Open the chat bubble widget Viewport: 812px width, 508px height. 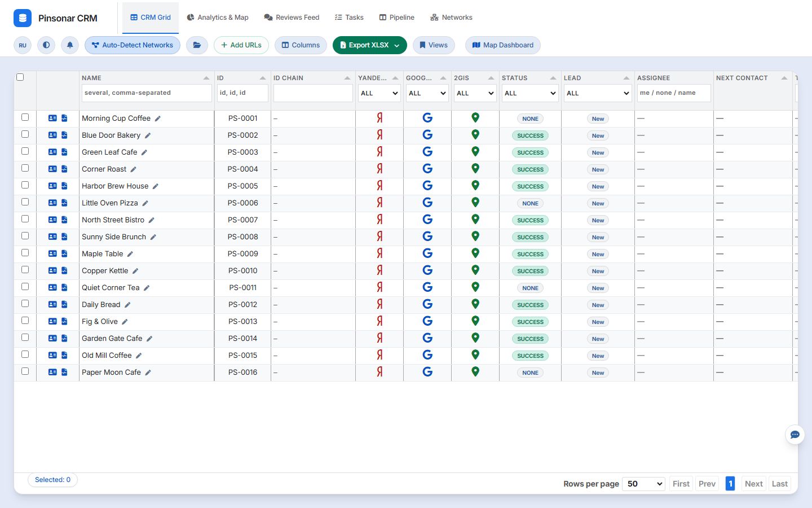795,435
